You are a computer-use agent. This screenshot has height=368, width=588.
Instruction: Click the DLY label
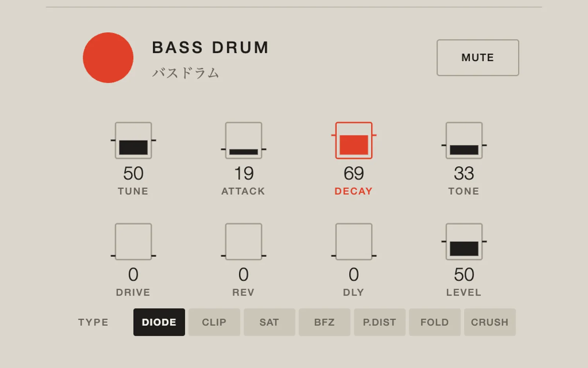[354, 293]
